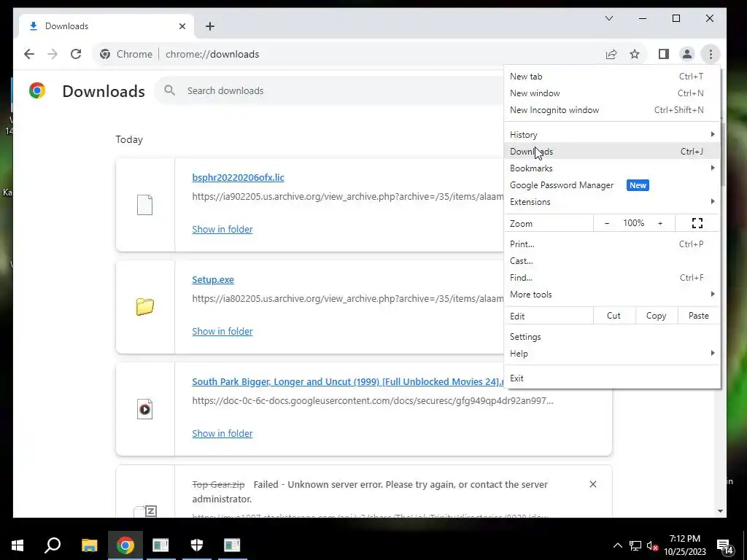747x560 pixels.
Task: Click the Chrome taskbar icon
Action: (125, 545)
